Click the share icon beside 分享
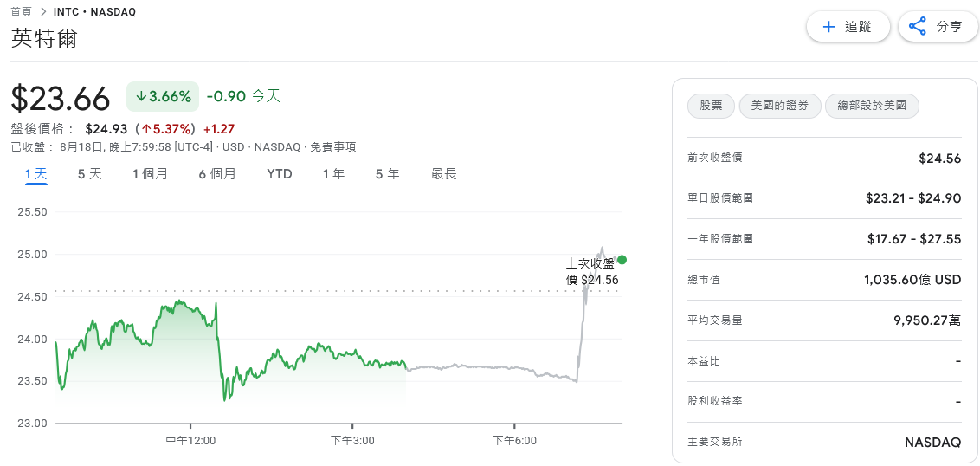Viewport: 980px width, 466px height. 918,27
